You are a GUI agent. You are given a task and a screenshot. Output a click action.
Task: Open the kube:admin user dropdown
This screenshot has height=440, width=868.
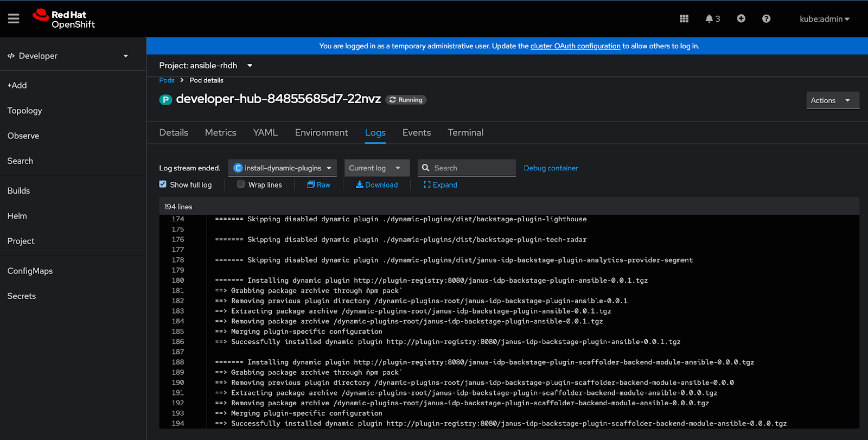825,19
